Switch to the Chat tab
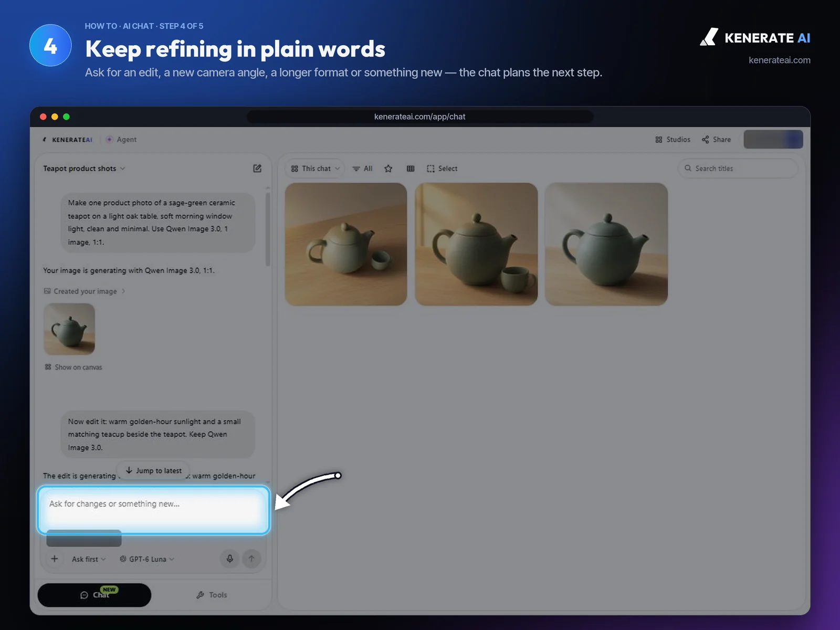This screenshot has height=630, width=840. click(x=94, y=595)
